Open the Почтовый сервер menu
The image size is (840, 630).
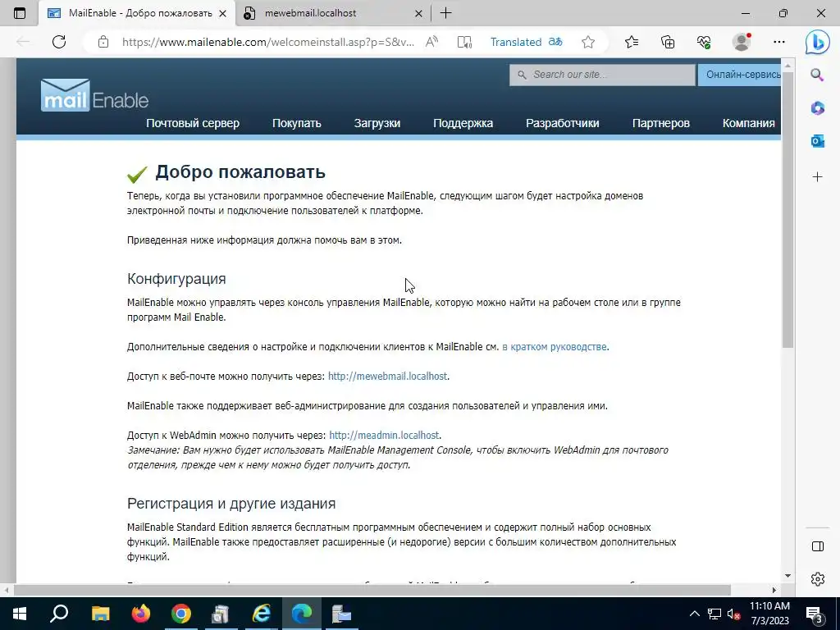pyautogui.click(x=193, y=123)
